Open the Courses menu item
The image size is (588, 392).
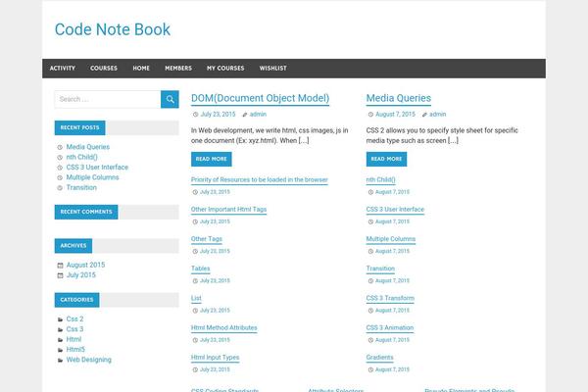click(104, 69)
